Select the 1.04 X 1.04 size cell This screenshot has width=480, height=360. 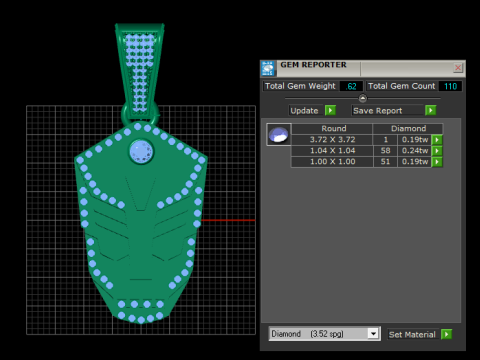332,151
